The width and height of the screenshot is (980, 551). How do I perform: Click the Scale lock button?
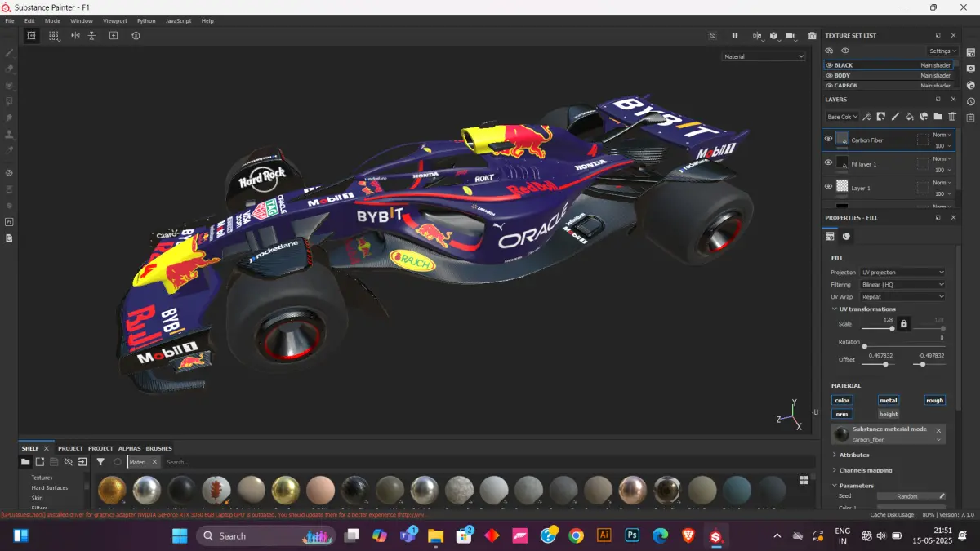click(x=904, y=324)
